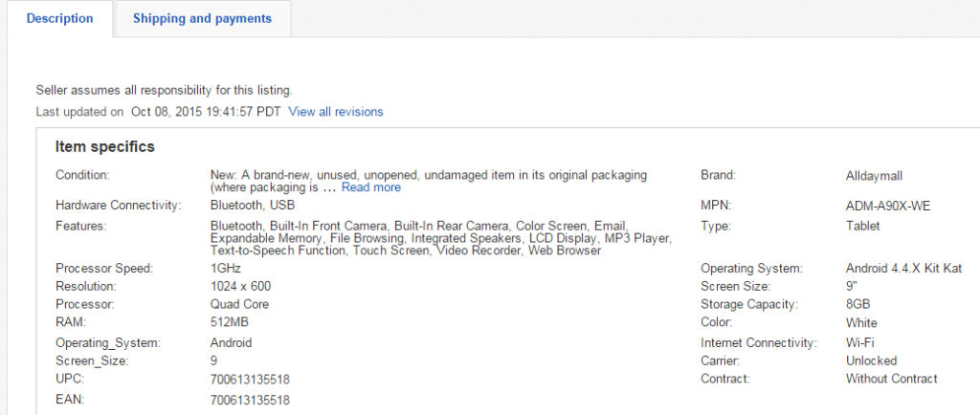
Task: Open the Shipping and payments tab
Action: point(202,18)
